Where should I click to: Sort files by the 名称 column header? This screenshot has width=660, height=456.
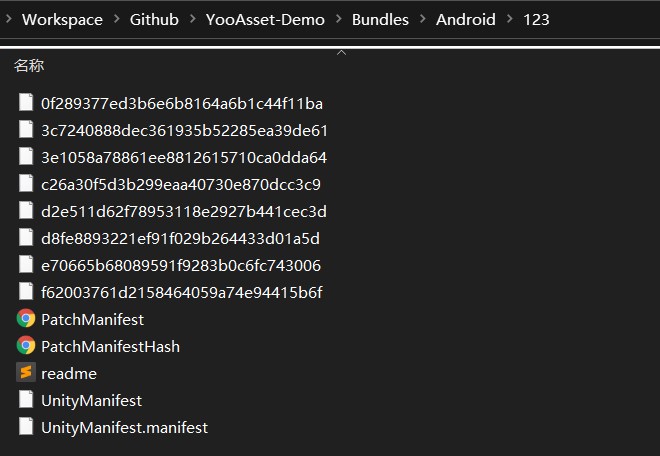pos(29,66)
